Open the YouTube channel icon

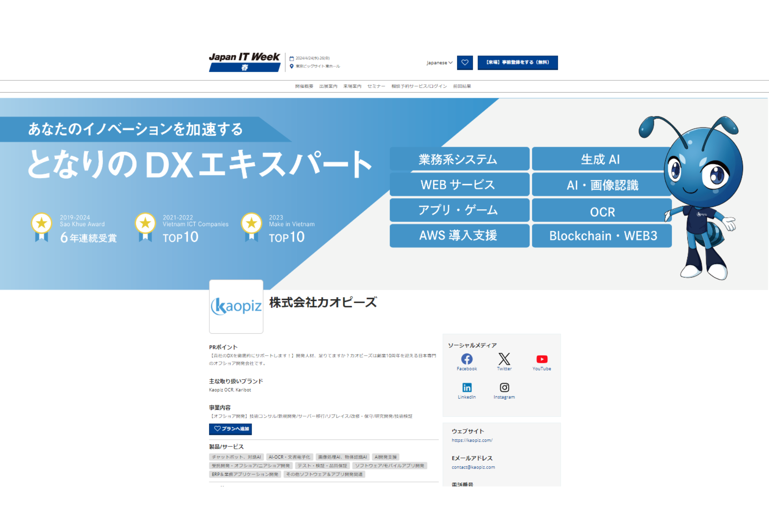(542, 359)
